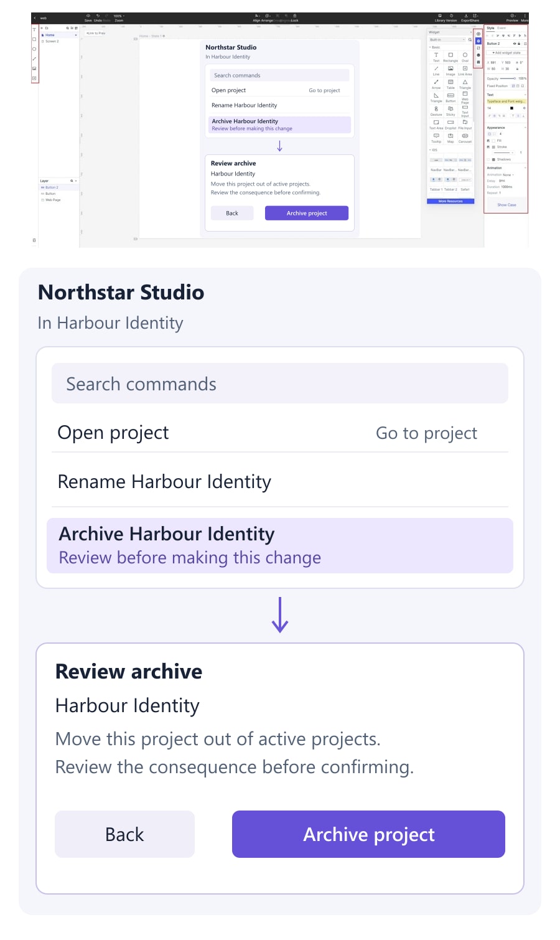Collapse the Animation section

525,168
